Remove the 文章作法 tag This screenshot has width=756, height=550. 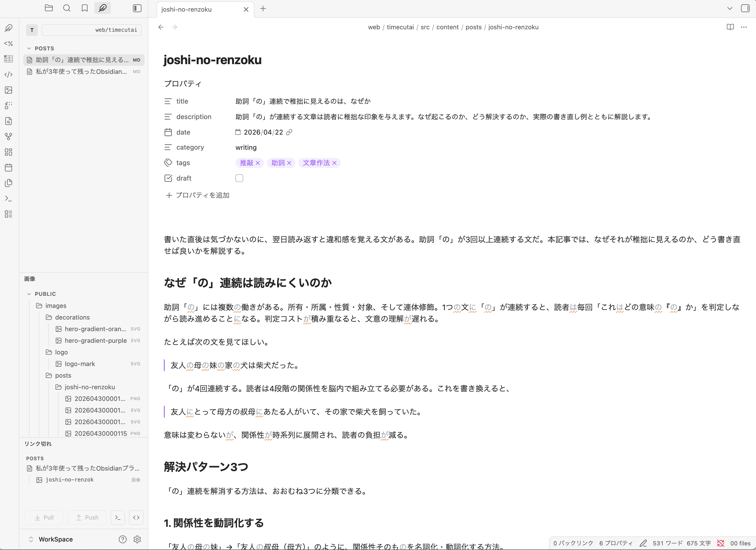click(334, 163)
